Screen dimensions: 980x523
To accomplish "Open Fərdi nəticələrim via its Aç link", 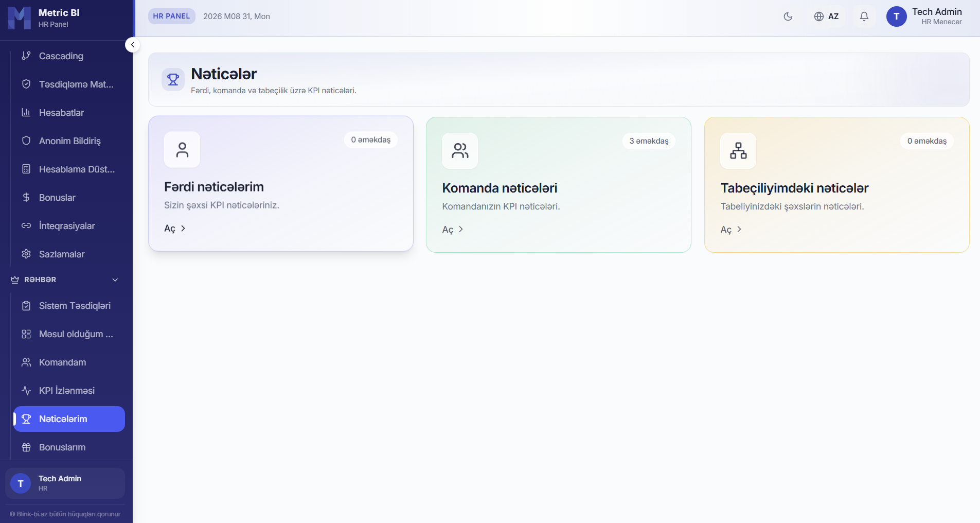I will coord(175,229).
